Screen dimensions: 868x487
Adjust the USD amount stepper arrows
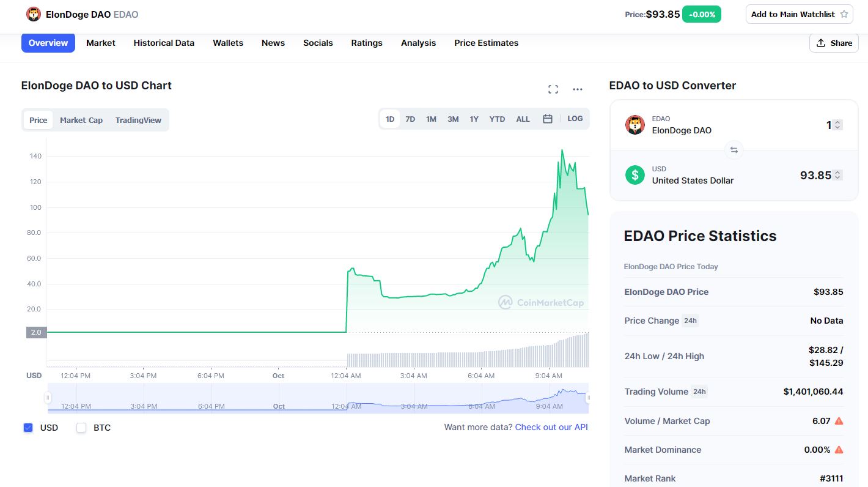click(837, 175)
